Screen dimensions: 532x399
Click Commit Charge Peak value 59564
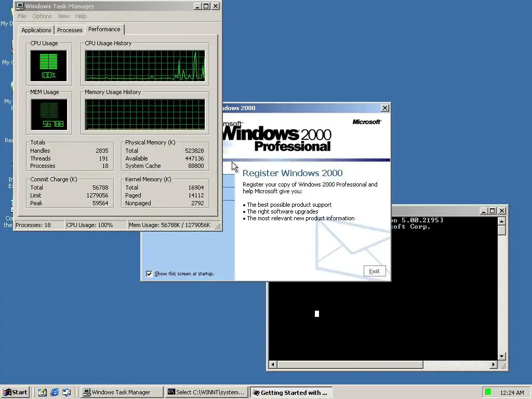(x=100, y=203)
